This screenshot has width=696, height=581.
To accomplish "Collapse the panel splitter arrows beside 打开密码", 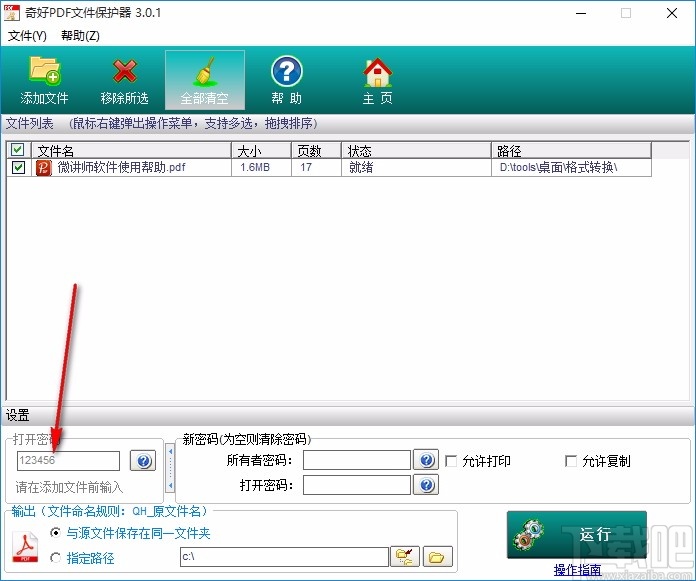I will tap(170, 468).
